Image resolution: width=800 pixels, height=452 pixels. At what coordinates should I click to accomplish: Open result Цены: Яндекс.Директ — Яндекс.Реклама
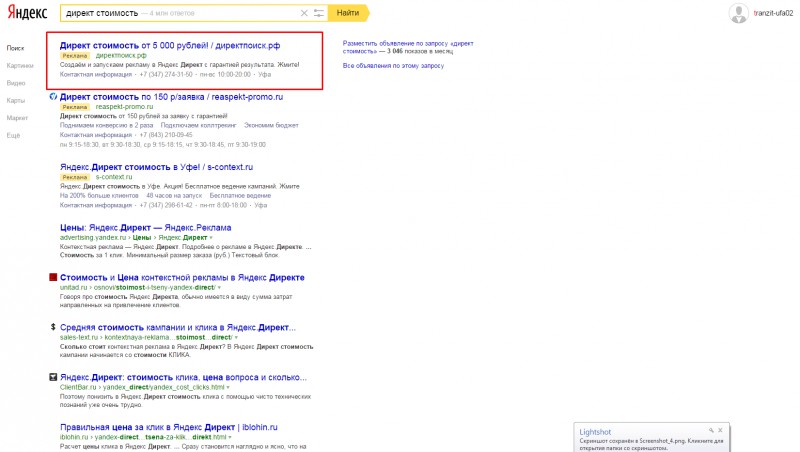tap(145, 228)
